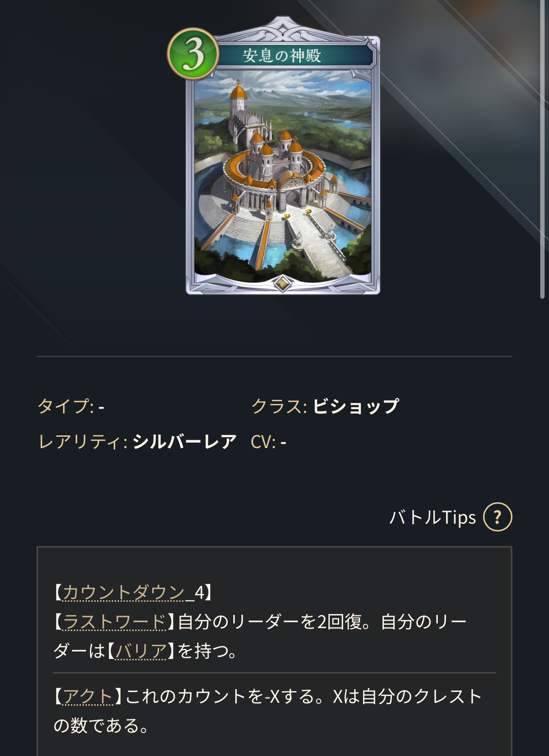Open the バトルTips question mark icon
This screenshot has height=756, width=549.
click(x=497, y=517)
